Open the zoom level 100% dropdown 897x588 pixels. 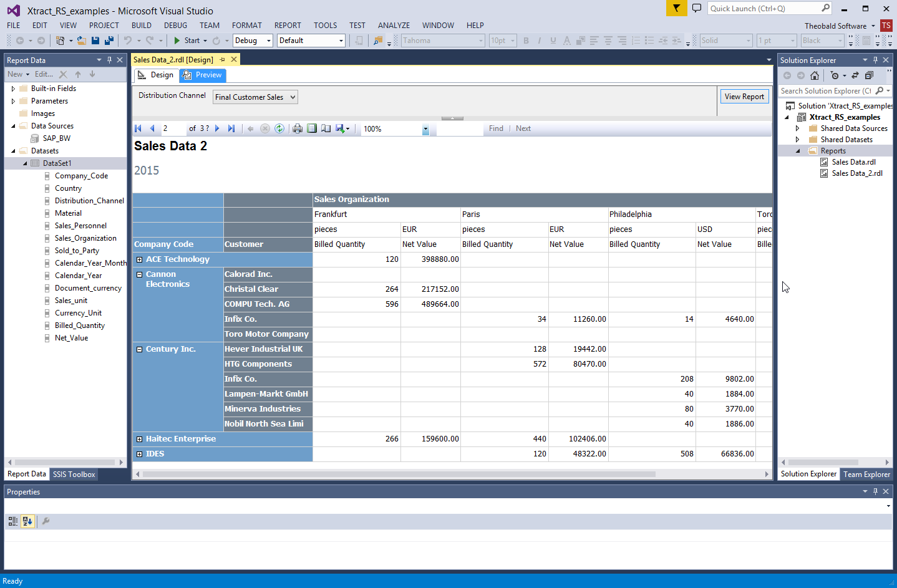[x=425, y=129]
